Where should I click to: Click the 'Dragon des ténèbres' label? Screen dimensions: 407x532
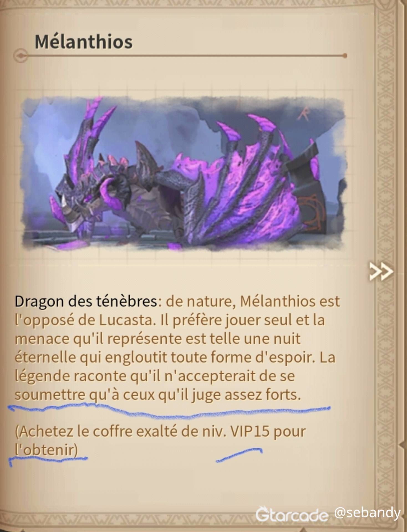point(86,301)
